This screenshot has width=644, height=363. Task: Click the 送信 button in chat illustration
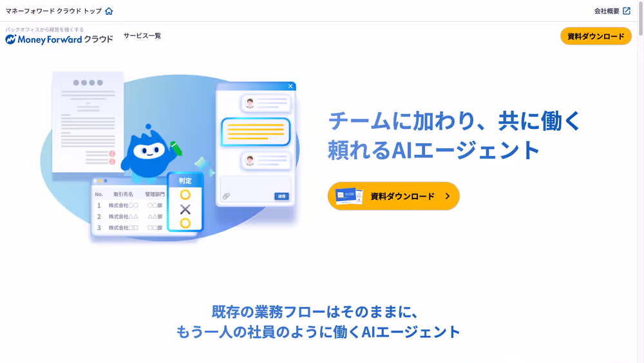(281, 197)
